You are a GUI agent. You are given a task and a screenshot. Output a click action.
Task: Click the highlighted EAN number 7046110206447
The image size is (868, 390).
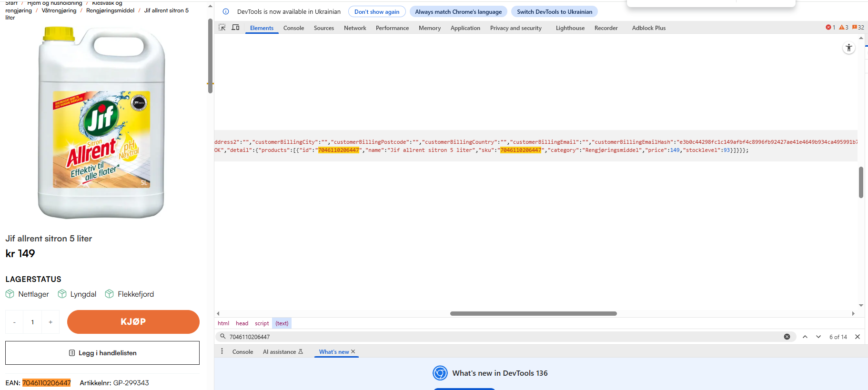[47, 383]
